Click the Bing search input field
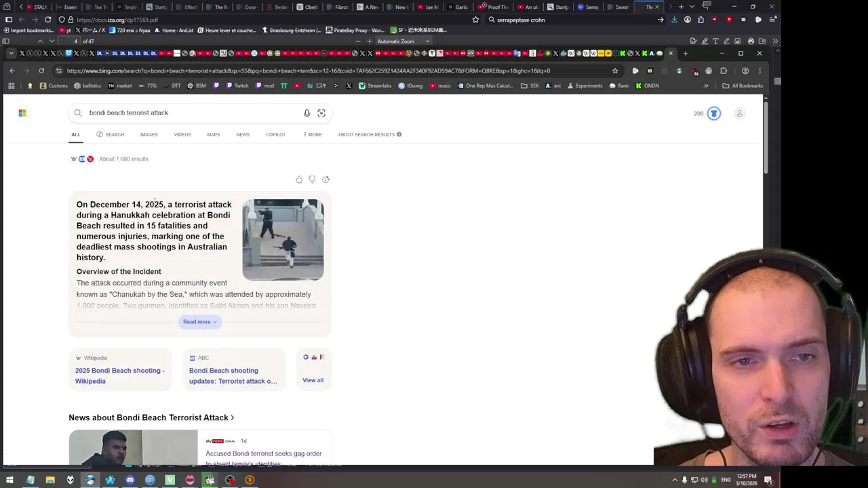The image size is (868, 488). tap(193, 113)
